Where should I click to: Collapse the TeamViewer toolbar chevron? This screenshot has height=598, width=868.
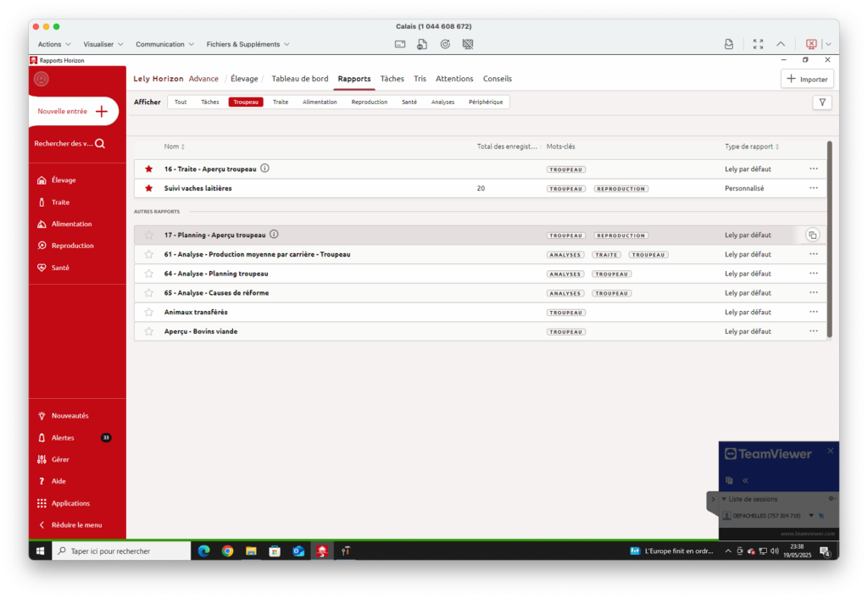(781, 44)
